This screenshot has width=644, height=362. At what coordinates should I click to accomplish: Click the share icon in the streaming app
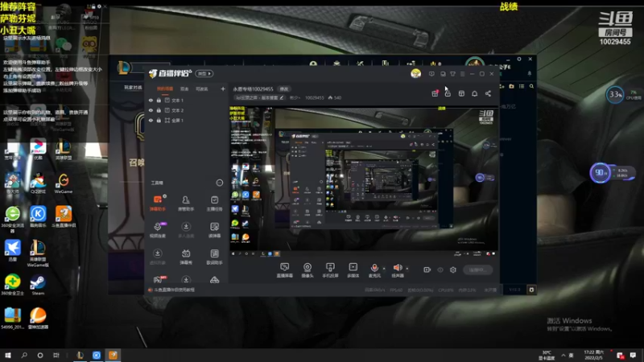click(488, 93)
